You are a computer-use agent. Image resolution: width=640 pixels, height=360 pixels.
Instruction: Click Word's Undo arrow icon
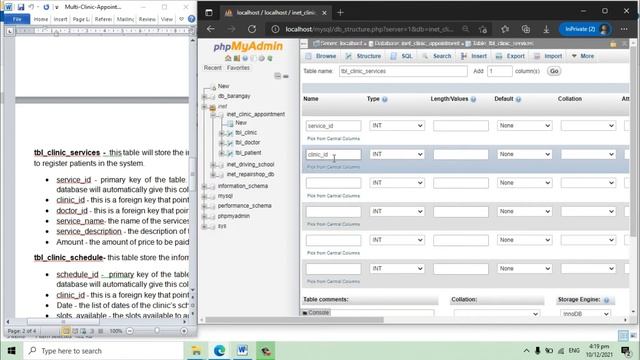tap(31, 7)
